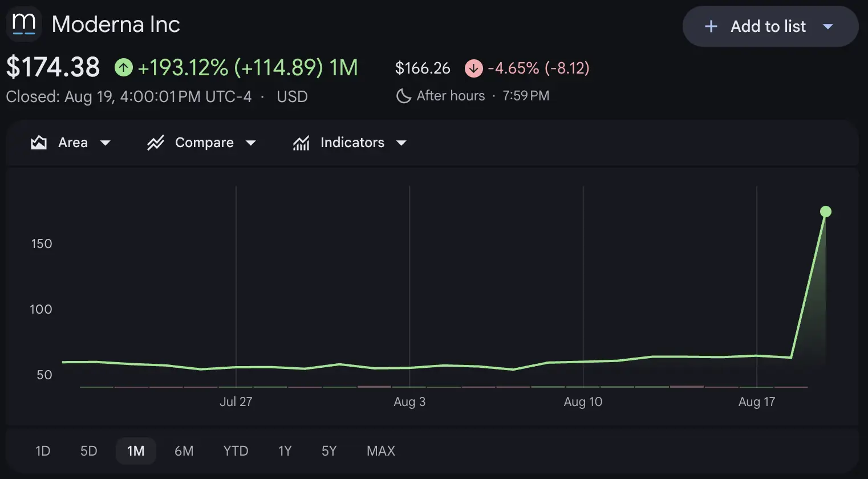868x479 pixels.
Task: Show the MAX time range
Action: tap(381, 451)
